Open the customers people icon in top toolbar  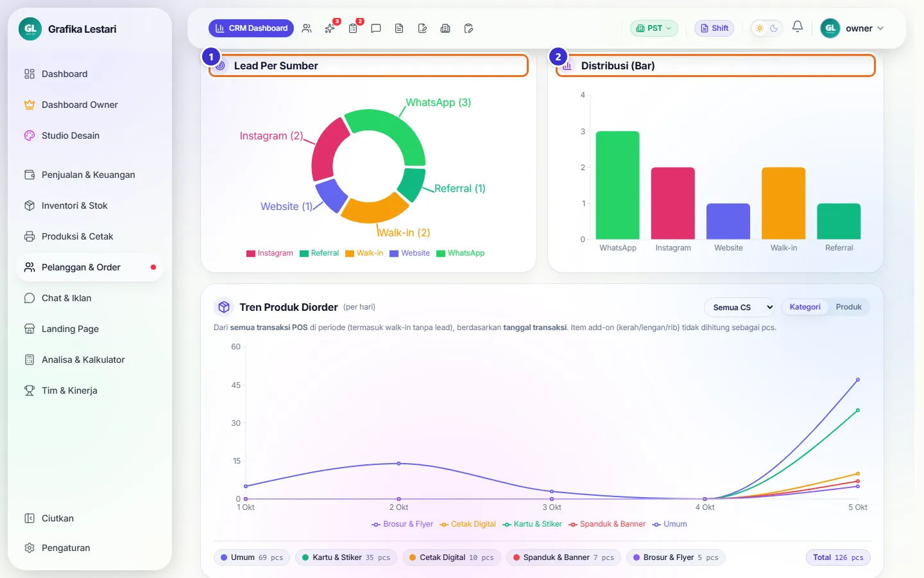tap(307, 28)
